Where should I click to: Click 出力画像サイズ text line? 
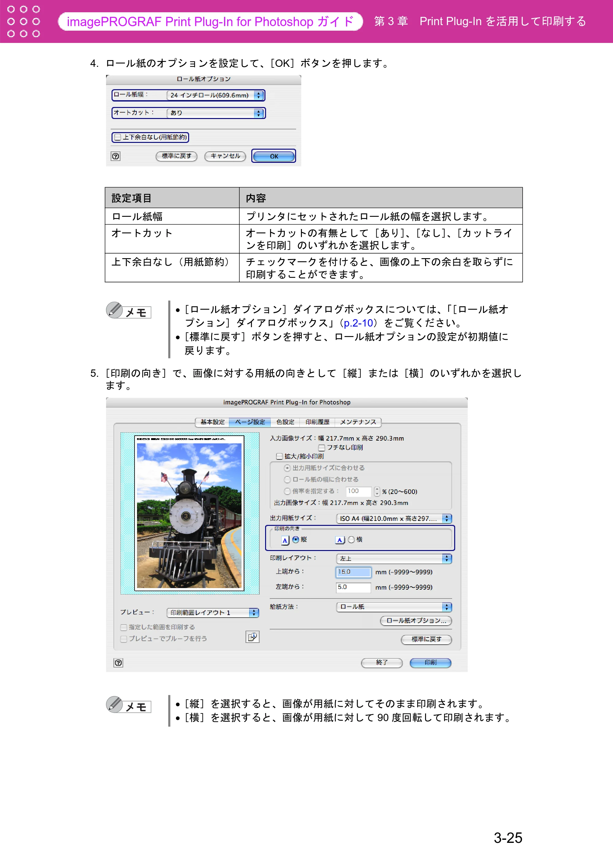click(x=341, y=503)
